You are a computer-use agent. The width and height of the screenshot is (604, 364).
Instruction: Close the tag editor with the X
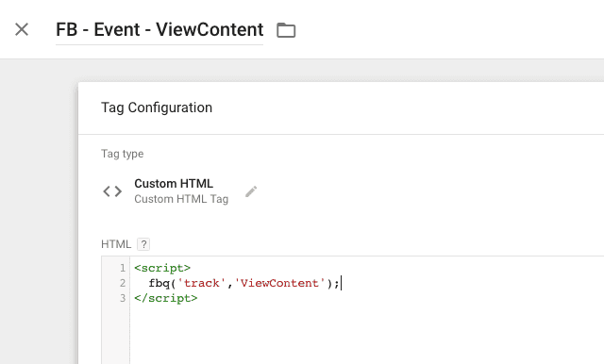(x=22, y=29)
